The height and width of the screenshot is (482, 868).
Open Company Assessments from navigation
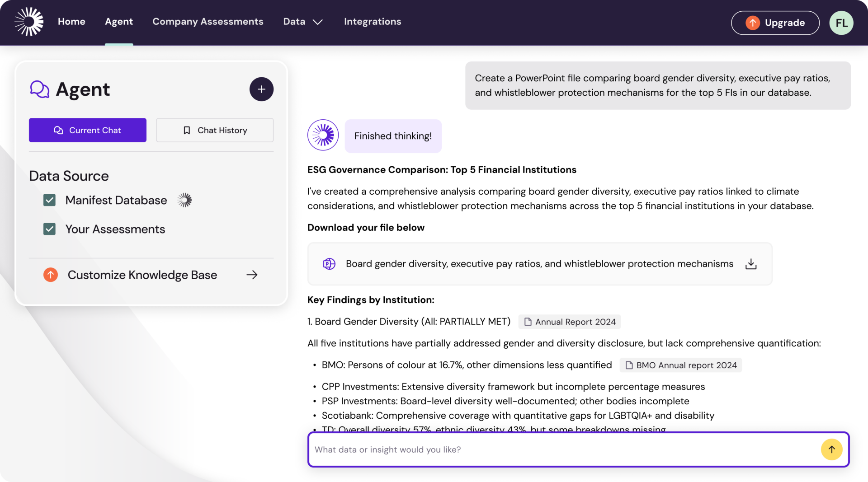coord(208,22)
